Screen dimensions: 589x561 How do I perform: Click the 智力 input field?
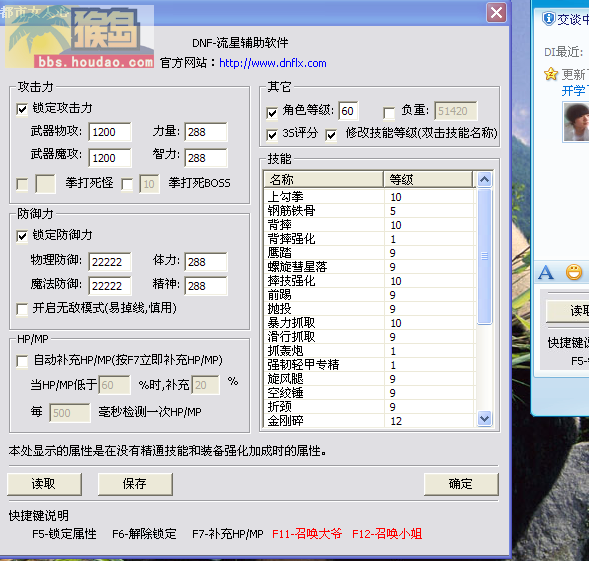point(206,158)
